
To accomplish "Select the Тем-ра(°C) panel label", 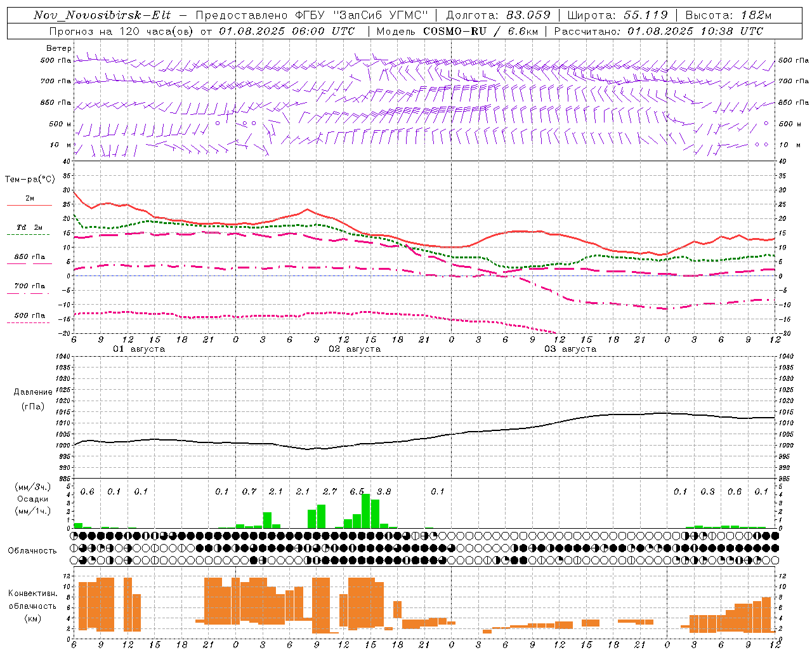I will (x=30, y=180).
